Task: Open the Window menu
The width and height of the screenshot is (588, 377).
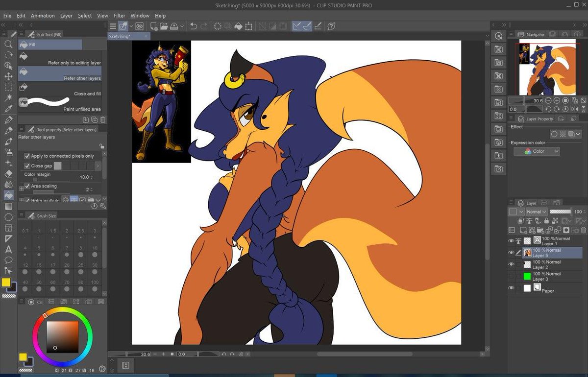Action: pos(140,15)
